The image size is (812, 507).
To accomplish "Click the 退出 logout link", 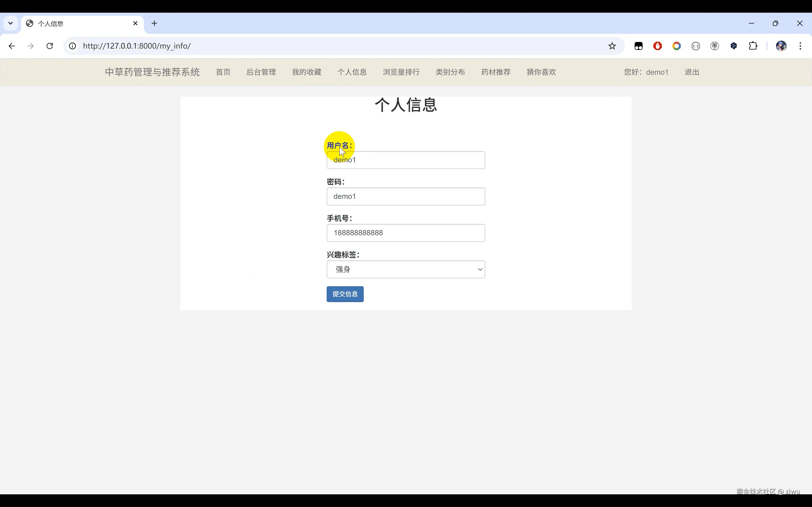I will (691, 72).
